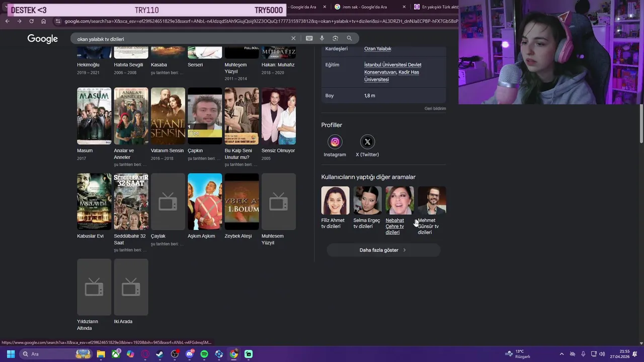Select the İki Arada placeholder thumbnail
Screen dimensions: 644x362
point(131,287)
